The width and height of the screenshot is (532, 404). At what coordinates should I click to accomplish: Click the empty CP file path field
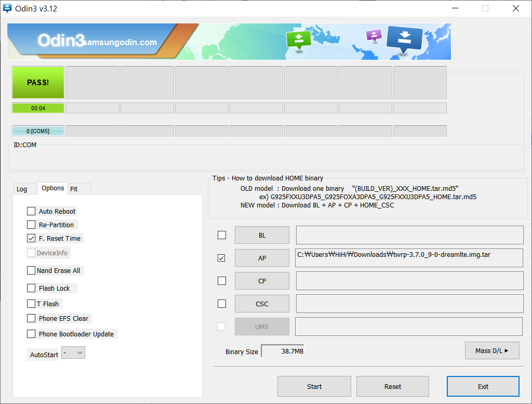(410, 281)
